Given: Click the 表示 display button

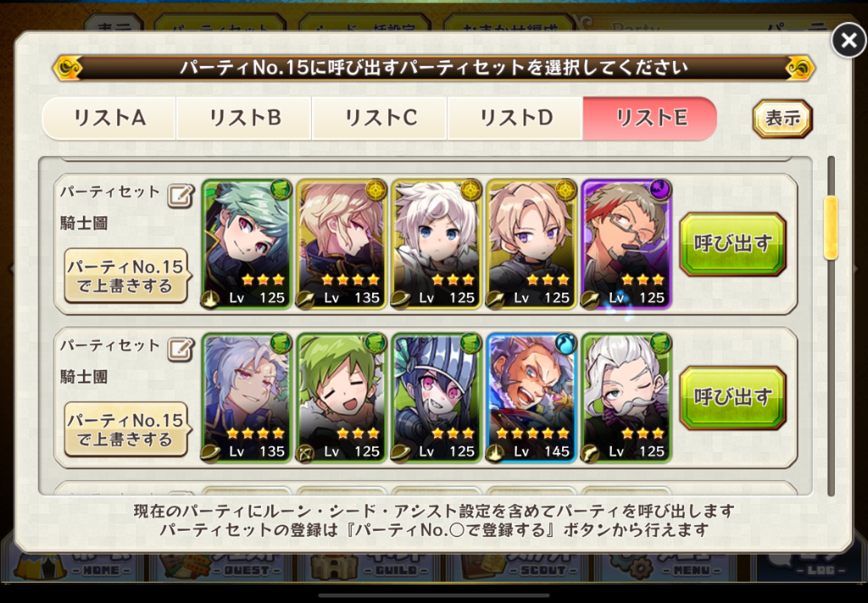Looking at the screenshot, I should point(782,119).
